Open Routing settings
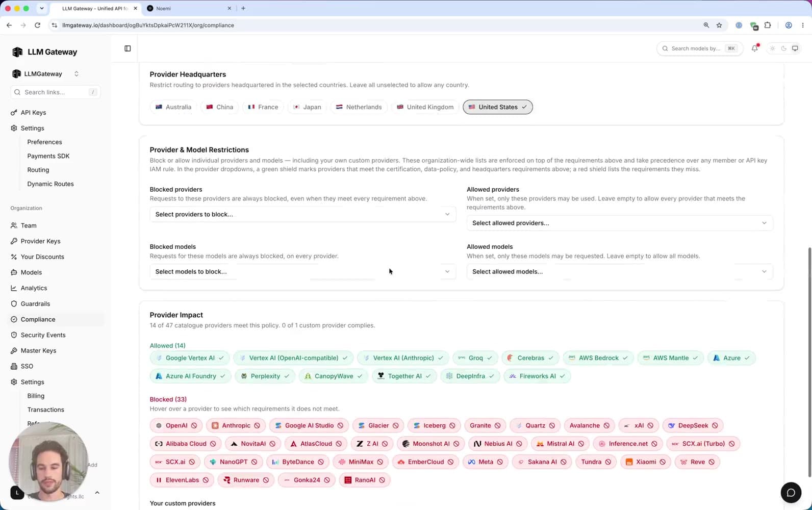Screen dimensions: 812x510 38,170
